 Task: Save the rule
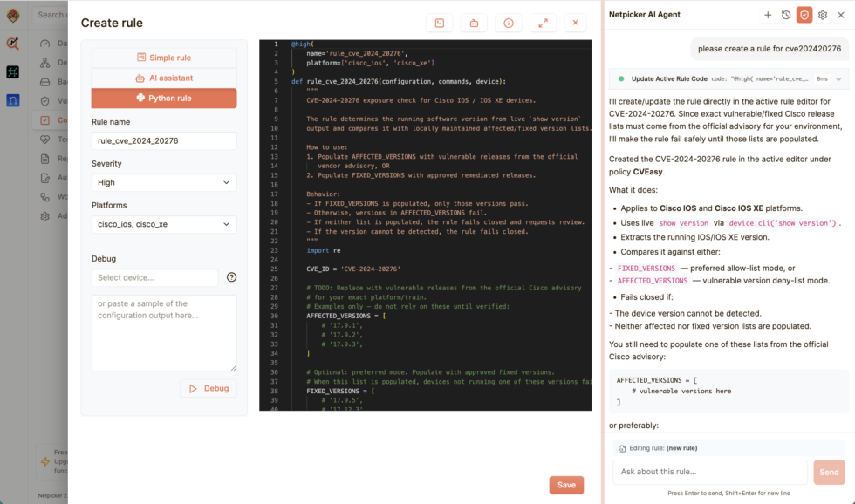tap(566, 485)
